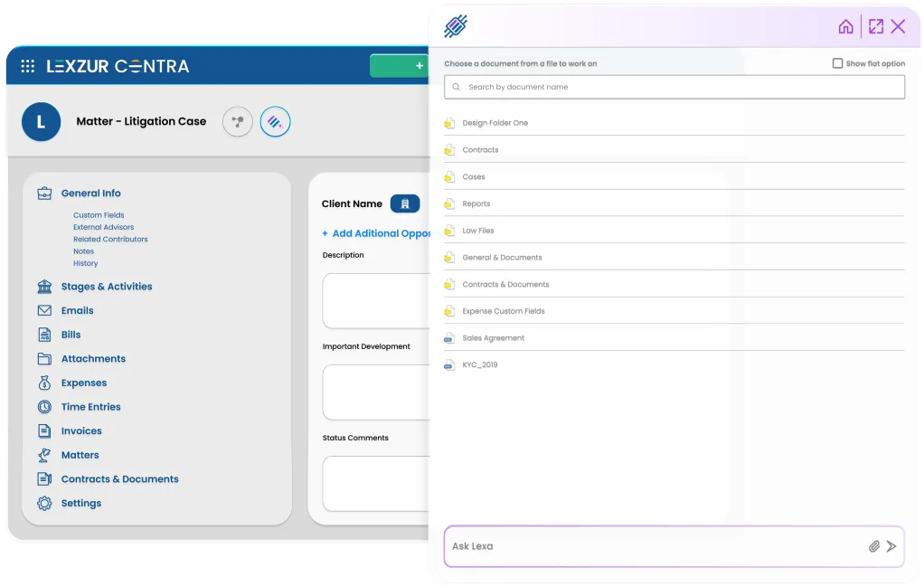
Task: Open the Law Files folder
Action: (x=674, y=231)
